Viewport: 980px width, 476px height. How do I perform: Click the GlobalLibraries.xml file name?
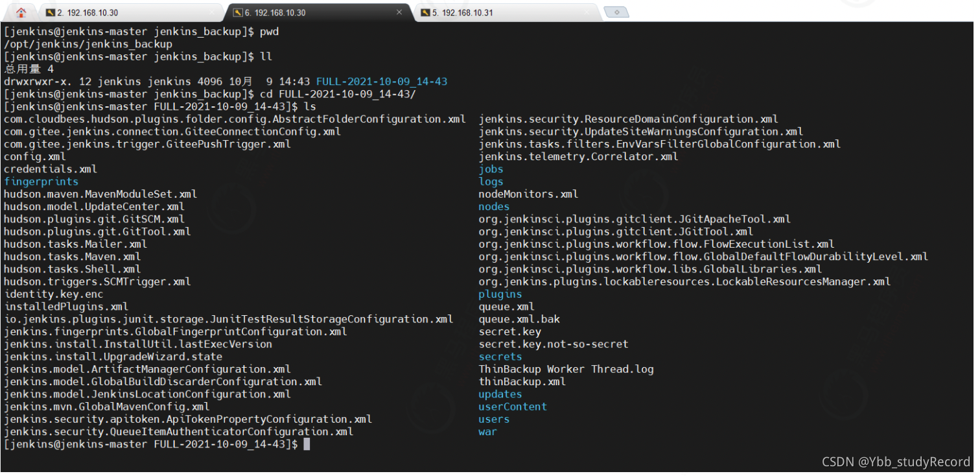click(x=651, y=269)
